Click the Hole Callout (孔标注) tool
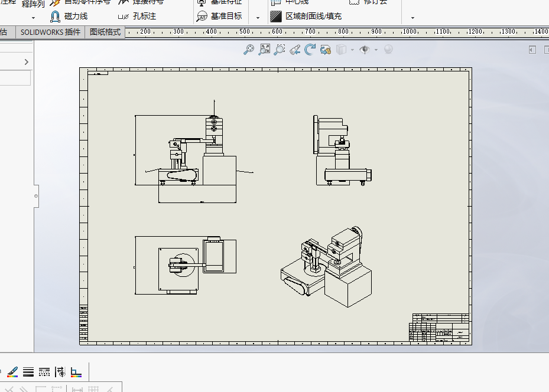This screenshot has width=549, height=392. click(x=137, y=16)
